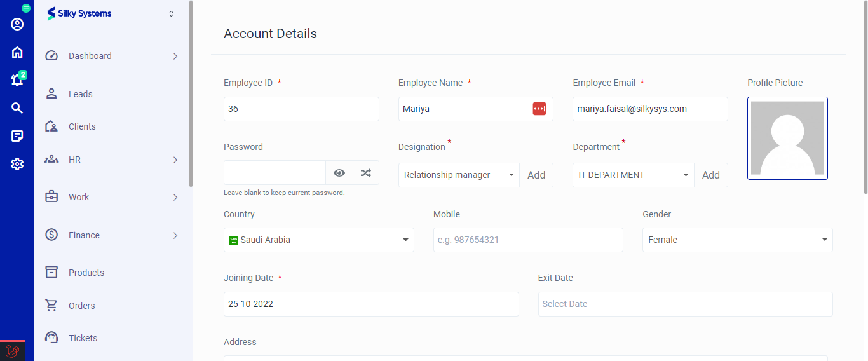
Task: Click the Employee Name field
Action: click(476, 109)
